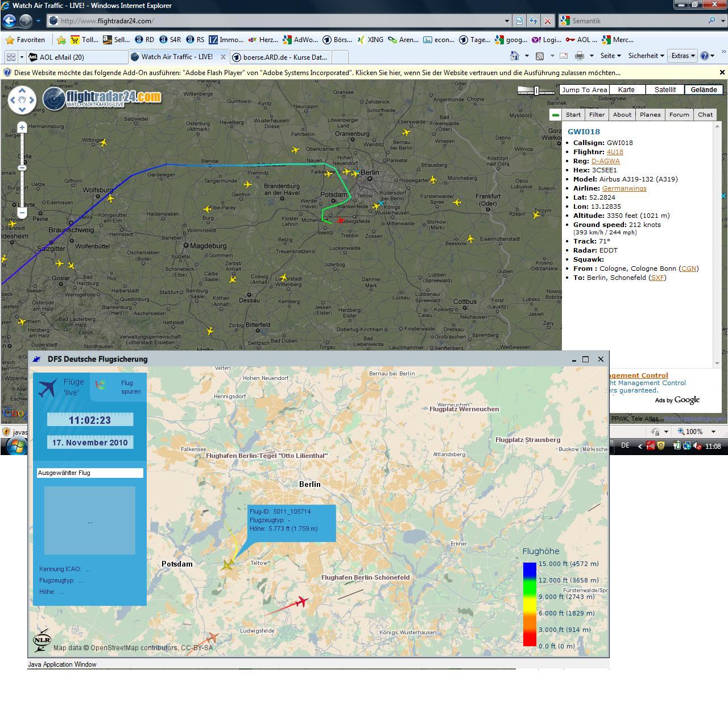Expand the zoom level 100% dropdown
Image resolution: width=728 pixels, height=727 pixels.
713,432
